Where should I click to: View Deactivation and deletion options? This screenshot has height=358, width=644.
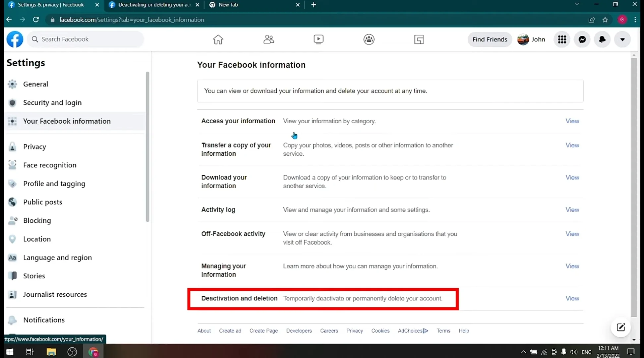[x=572, y=298]
